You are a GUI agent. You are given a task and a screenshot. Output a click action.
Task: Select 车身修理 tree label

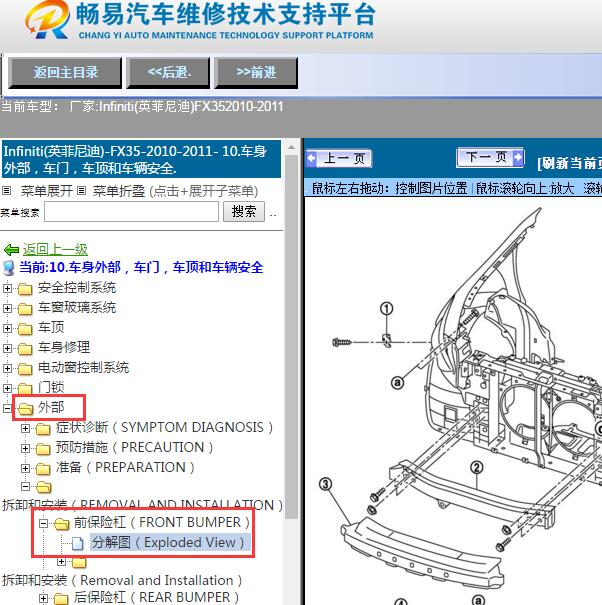64,347
